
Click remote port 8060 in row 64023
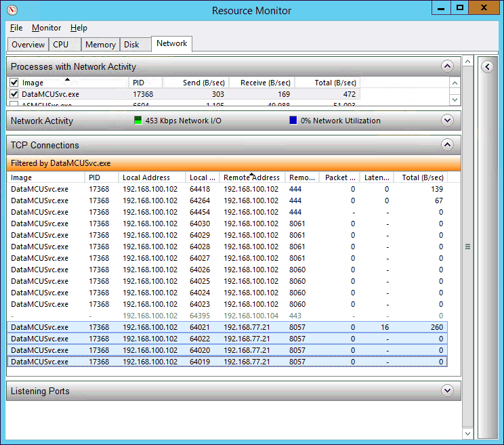297,304
